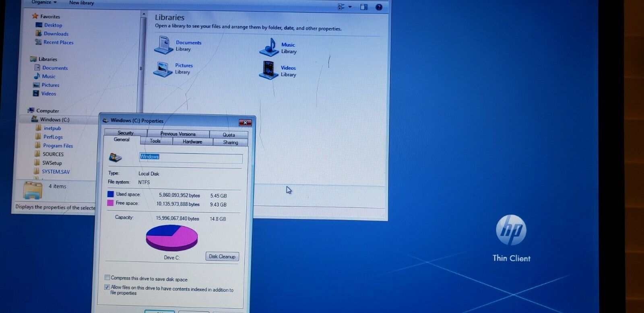644x313 pixels.
Task: Open the Documents Library in the main pane
Action: [178, 45]
